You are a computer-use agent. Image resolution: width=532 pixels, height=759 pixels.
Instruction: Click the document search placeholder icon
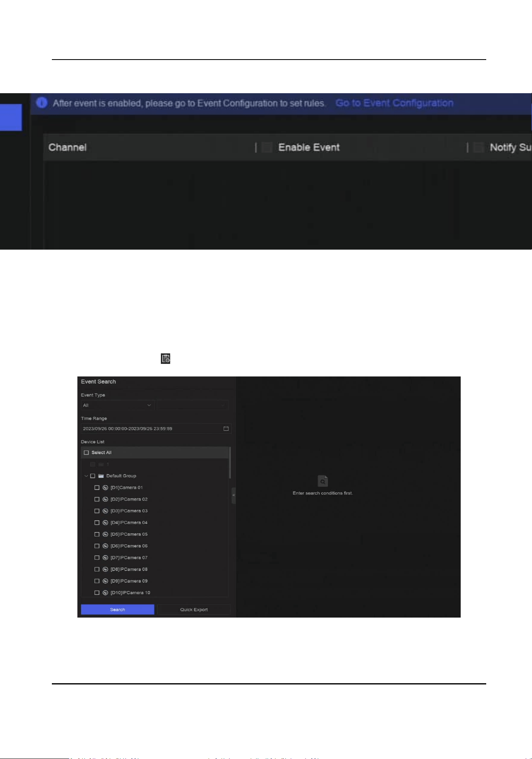click(x=323, y=481)
